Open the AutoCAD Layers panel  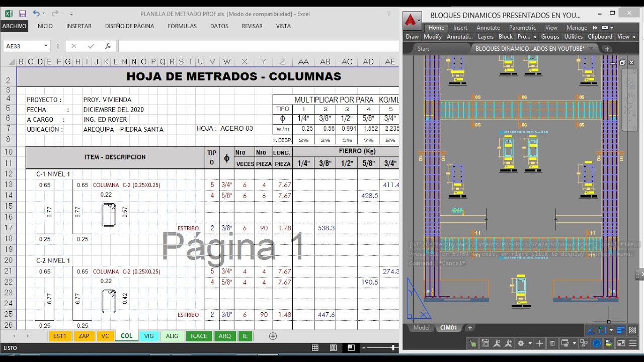click(x=486, y=37)
